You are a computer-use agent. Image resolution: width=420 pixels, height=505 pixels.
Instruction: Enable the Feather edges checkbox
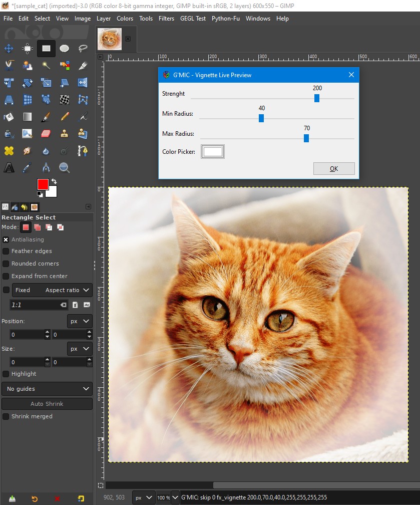6,251
